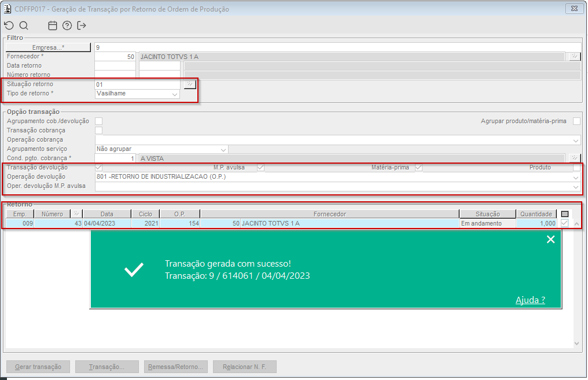Sort by Quantidade column header
Screen dimensions: 588x380
[536, 214]
